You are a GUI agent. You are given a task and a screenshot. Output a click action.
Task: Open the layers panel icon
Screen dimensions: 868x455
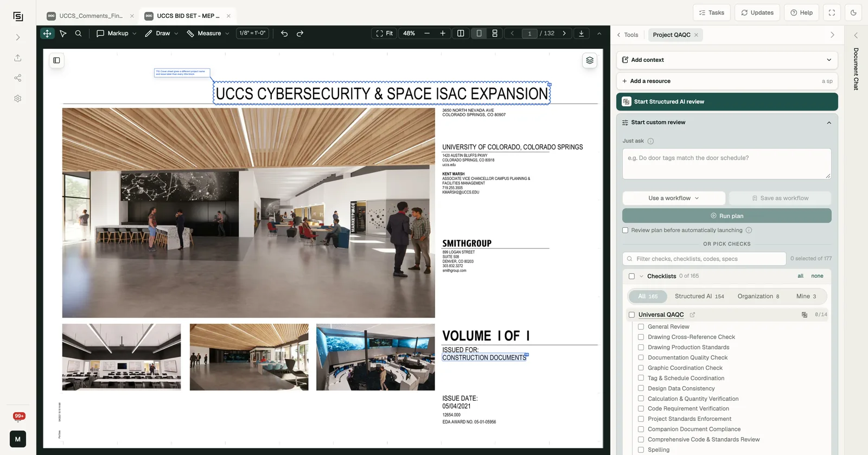(590, 60)
